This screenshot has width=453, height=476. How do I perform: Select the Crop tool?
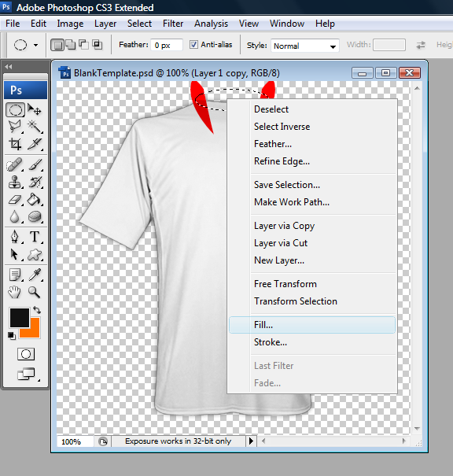[15, 144]
